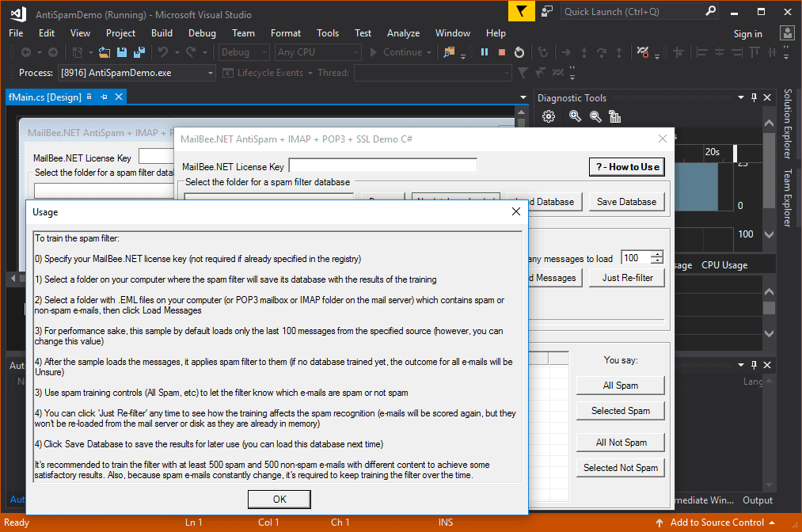This screenshot has width=802, height=532.
Task: Click the Sign in link
Action: 748,34
